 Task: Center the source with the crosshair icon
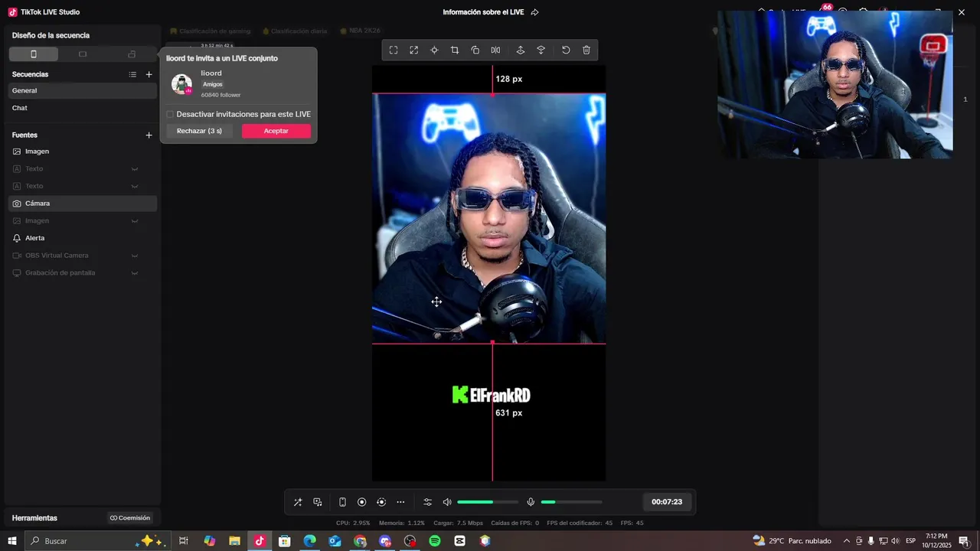click(434, 51)
